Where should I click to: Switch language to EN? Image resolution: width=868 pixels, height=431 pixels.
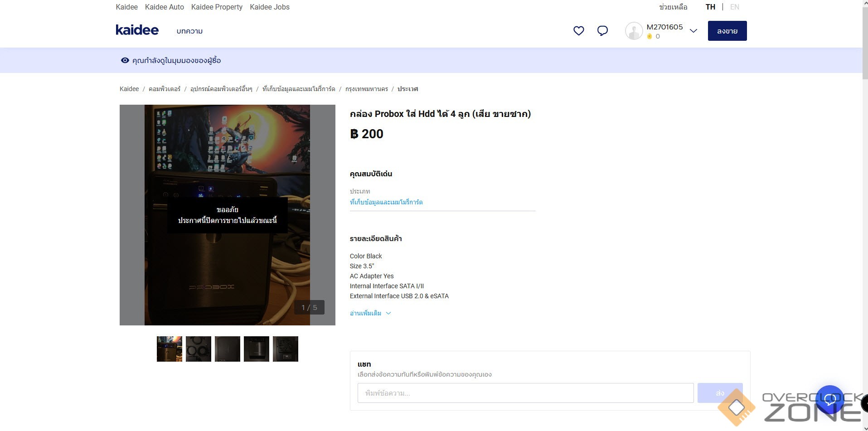(x=735, y=7)
